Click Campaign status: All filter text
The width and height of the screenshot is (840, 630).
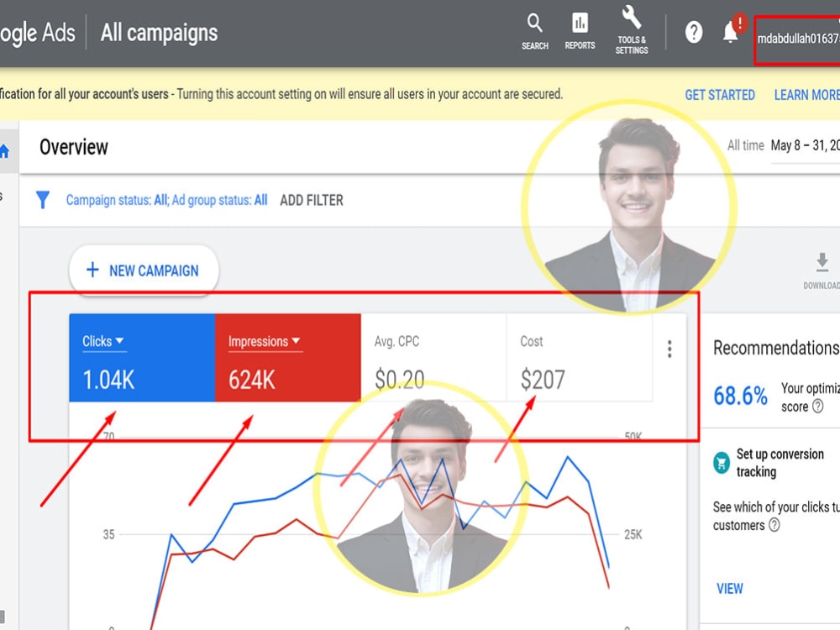117,200
